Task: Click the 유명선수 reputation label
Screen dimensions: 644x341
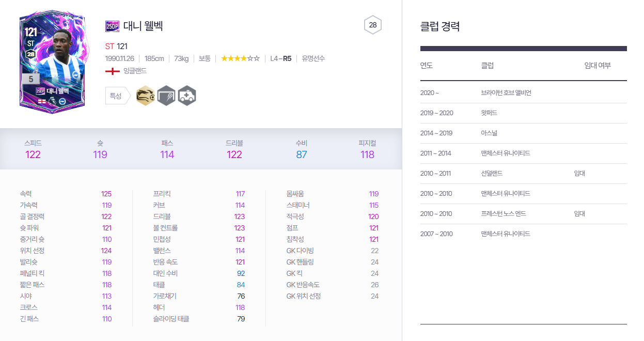Action: click(x=313, y=58)
